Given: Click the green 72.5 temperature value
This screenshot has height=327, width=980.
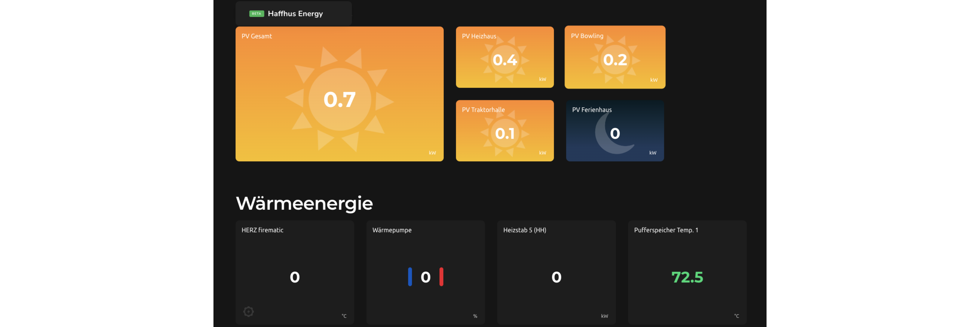Looking at the screenshot, I should coord(687,277).
